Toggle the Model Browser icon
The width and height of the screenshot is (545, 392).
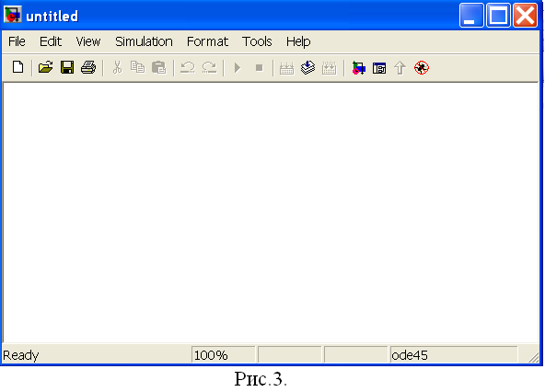(x=379, y=68)
